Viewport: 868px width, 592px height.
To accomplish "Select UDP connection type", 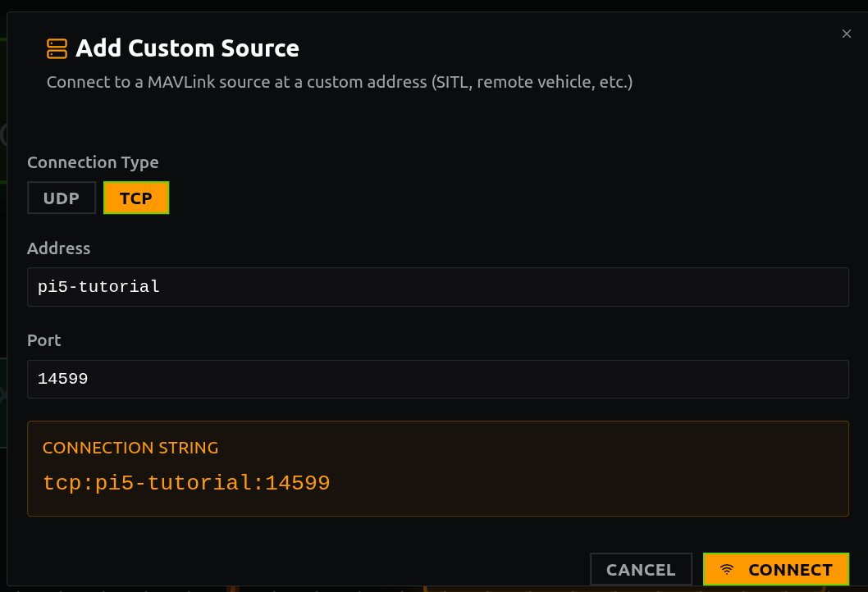I will point(62,198).
